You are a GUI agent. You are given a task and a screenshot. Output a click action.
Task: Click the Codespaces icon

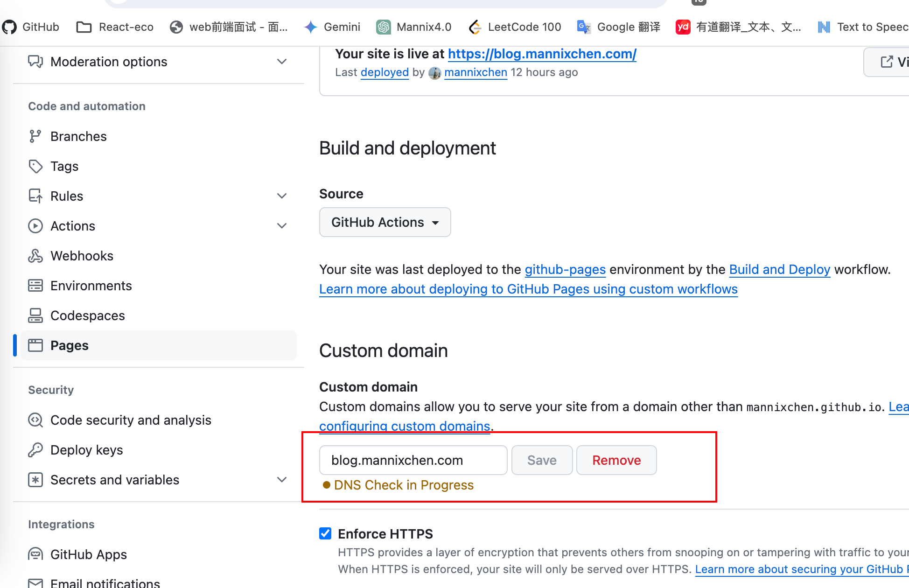pyautogui.click(x=35, y=315)
